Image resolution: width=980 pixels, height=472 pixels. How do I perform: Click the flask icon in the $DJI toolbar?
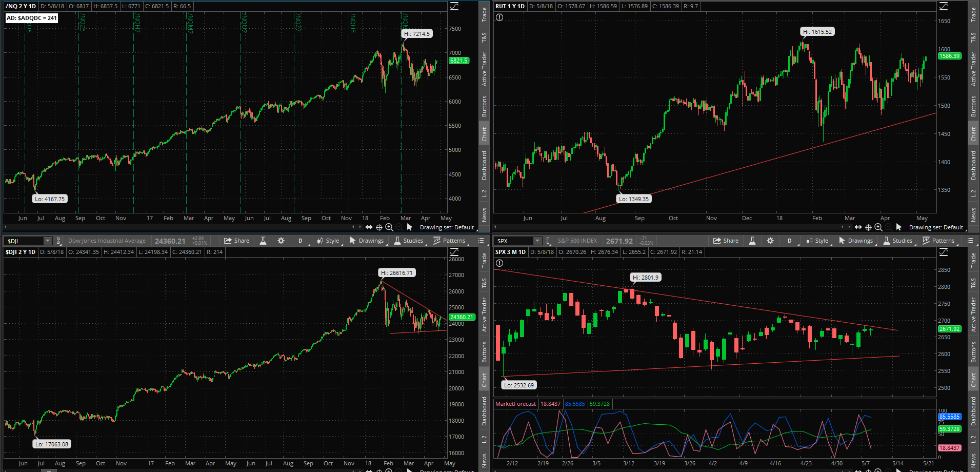tap(263, 241)
